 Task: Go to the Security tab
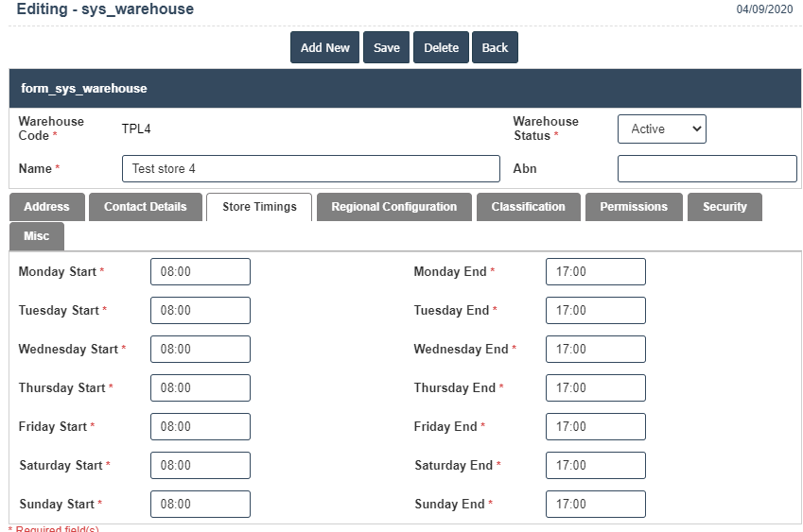(x=724, y=207)
